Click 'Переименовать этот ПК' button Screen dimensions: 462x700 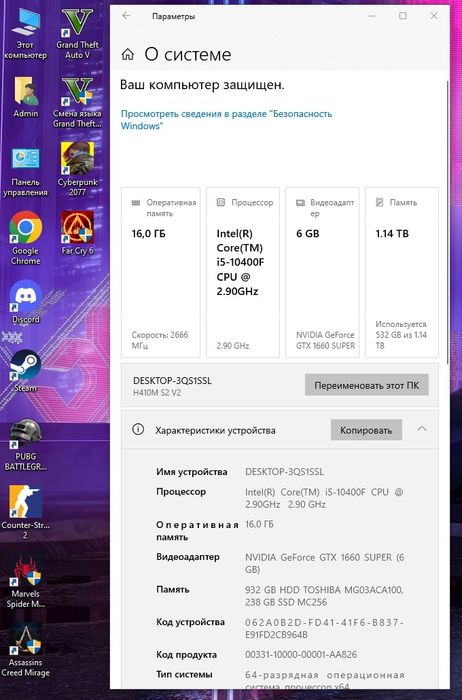tap(366, 385)
